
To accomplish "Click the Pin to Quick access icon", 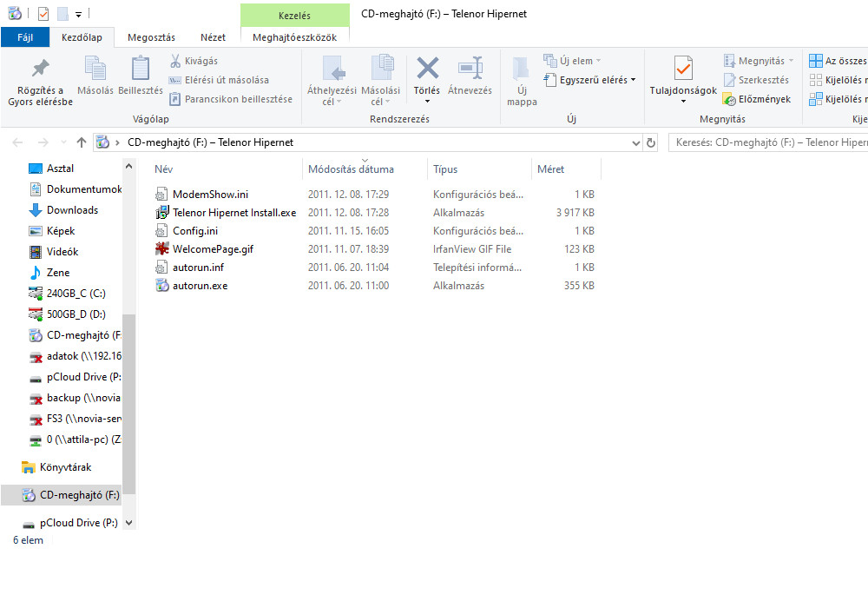I will [x=40, y=68].
